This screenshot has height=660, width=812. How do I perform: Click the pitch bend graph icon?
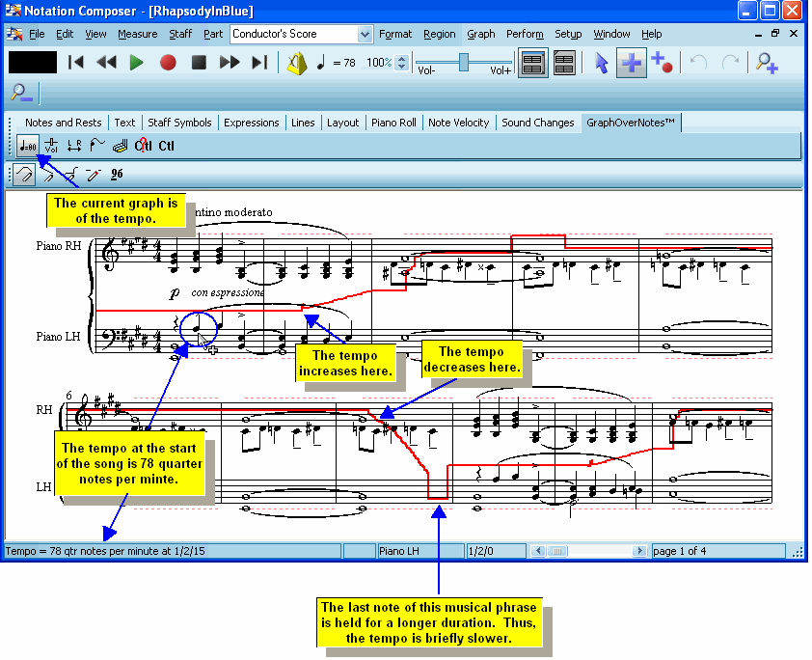pyautogui.click(x=96, y=146)
